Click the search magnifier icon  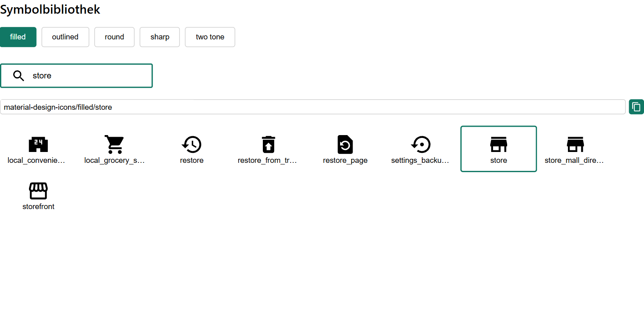(19, 76)
